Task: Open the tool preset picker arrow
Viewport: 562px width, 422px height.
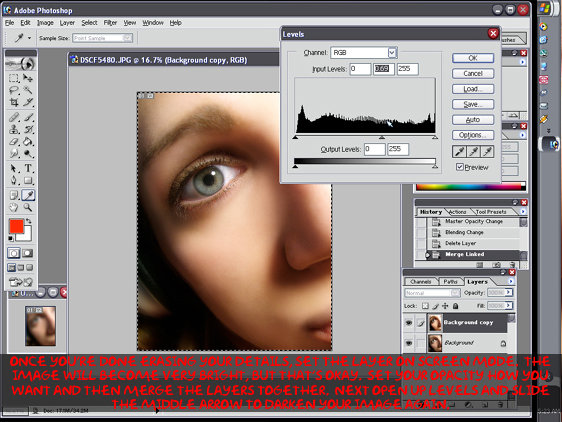Action: pos(29,38)
